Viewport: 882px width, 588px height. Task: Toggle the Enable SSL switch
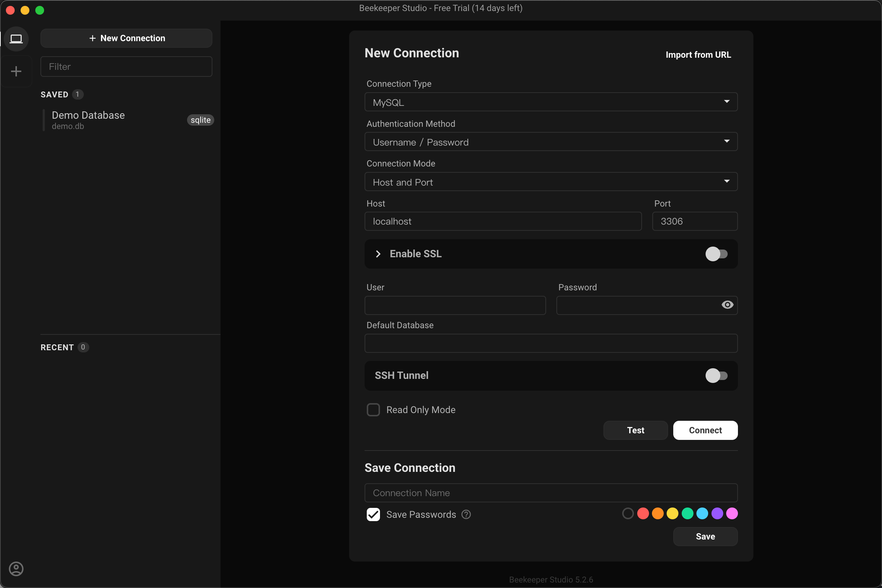click(x=716, y=254)
